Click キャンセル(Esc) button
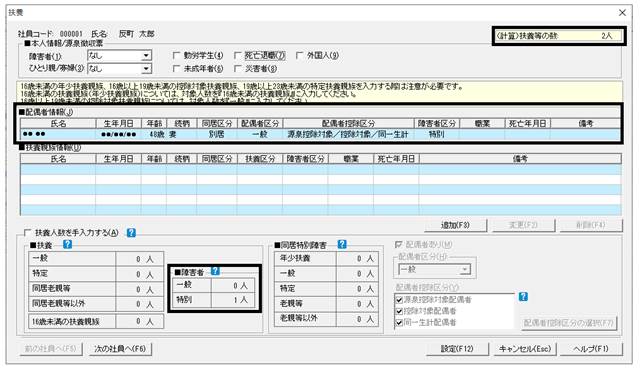This screenshot has width=642, height=373. pos(524,349)
